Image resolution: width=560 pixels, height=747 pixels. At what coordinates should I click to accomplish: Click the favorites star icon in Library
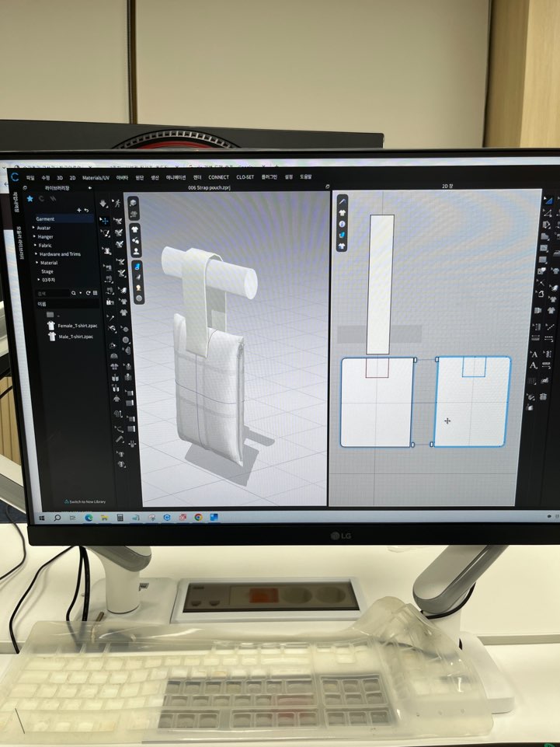click(x=30, y=199)
